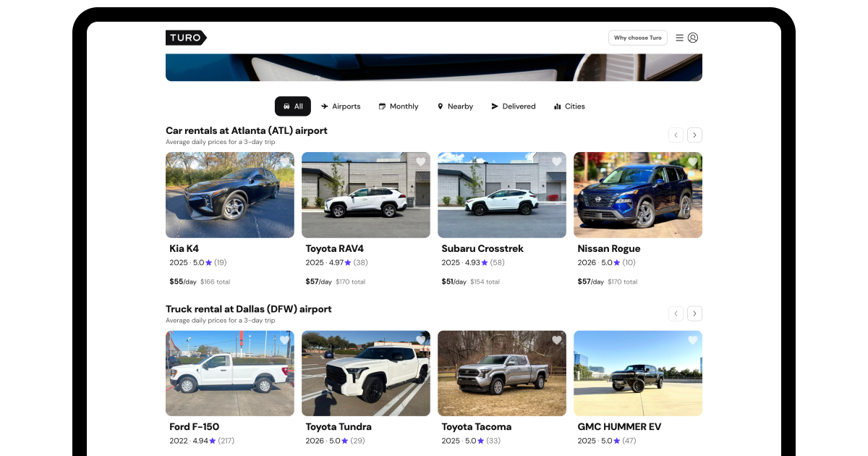Favorite the Nissan Rogue with heart icon
This screenshot has width=868, height=456.
(x=692, y=162)
